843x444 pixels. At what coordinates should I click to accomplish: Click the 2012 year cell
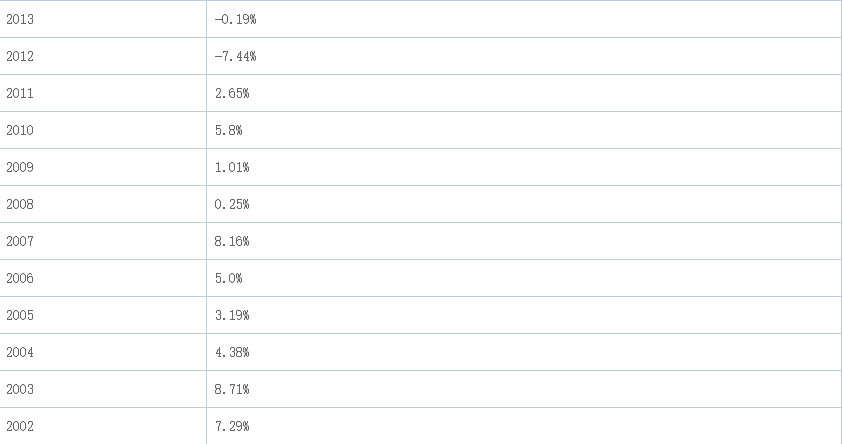coord(20,56)
